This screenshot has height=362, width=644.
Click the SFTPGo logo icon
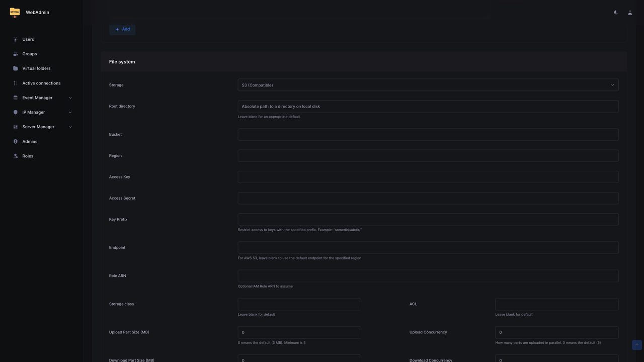pos(15,13)
